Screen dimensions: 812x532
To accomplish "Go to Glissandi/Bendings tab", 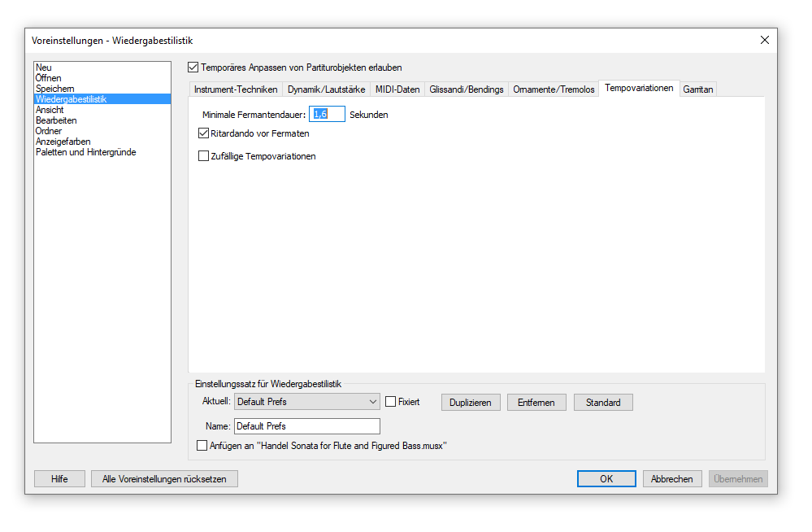I will coord(466,89).
